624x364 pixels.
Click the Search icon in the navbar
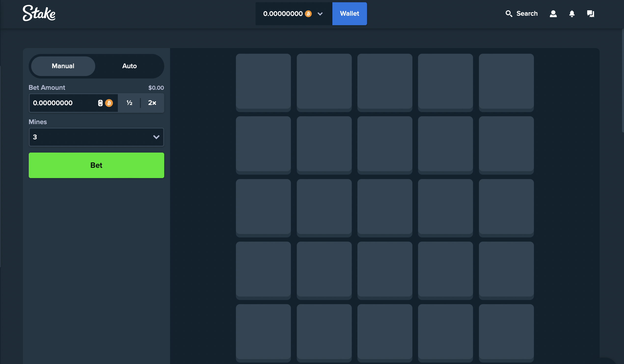(x=508, y=13)
